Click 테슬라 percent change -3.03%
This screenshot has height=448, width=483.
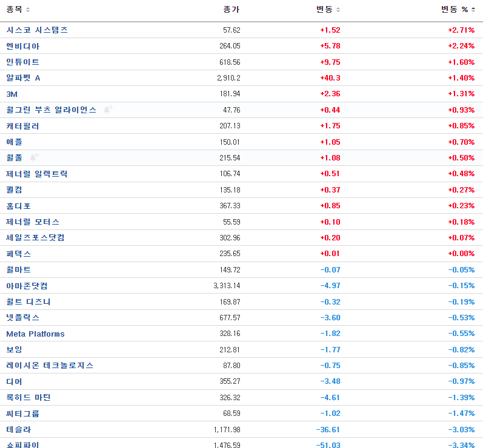(x=461, y=429)
